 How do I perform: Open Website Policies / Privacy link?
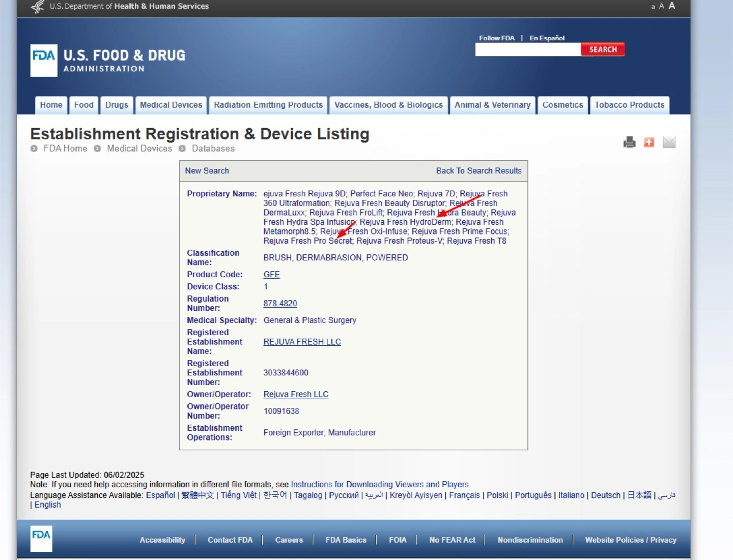631,540
